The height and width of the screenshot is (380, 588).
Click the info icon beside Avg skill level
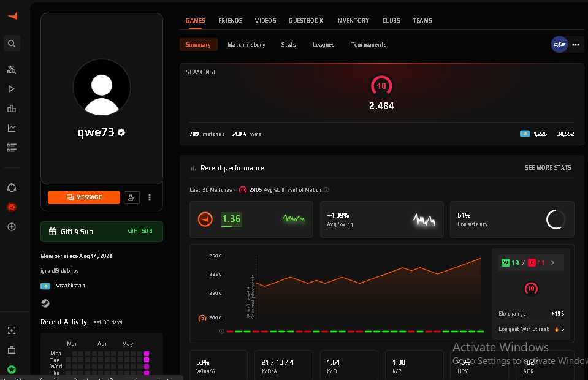[x=326, y=189]
